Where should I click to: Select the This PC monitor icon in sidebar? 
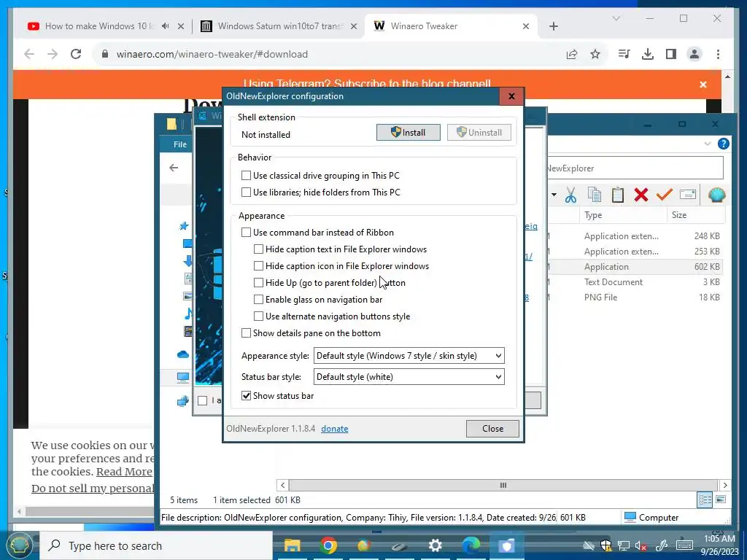point(183,378)
